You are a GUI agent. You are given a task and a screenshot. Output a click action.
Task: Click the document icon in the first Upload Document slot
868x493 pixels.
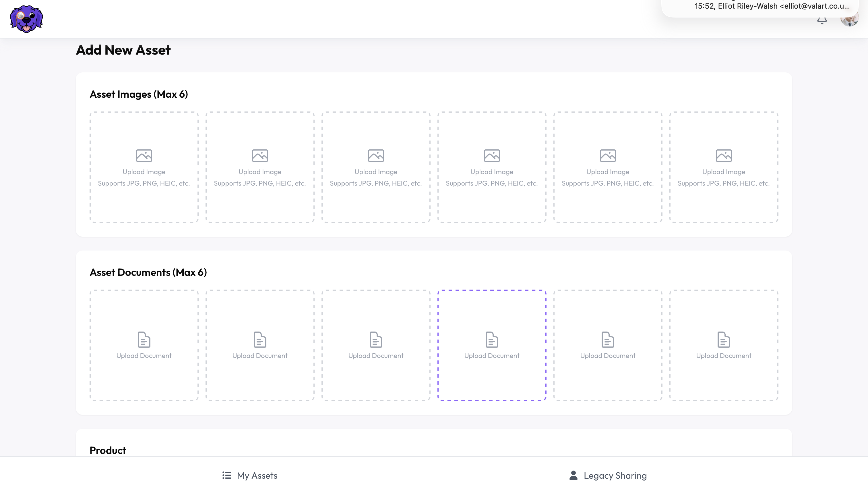(144, 339)
